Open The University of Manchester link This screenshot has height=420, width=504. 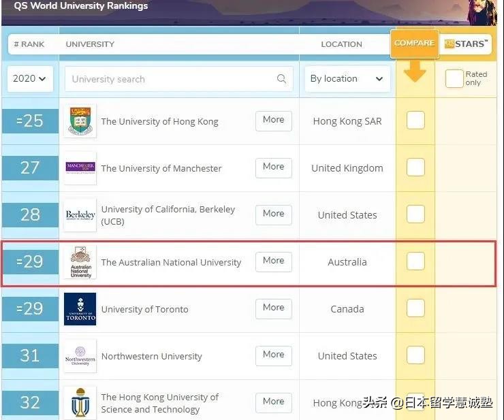(x=161, y=168)
